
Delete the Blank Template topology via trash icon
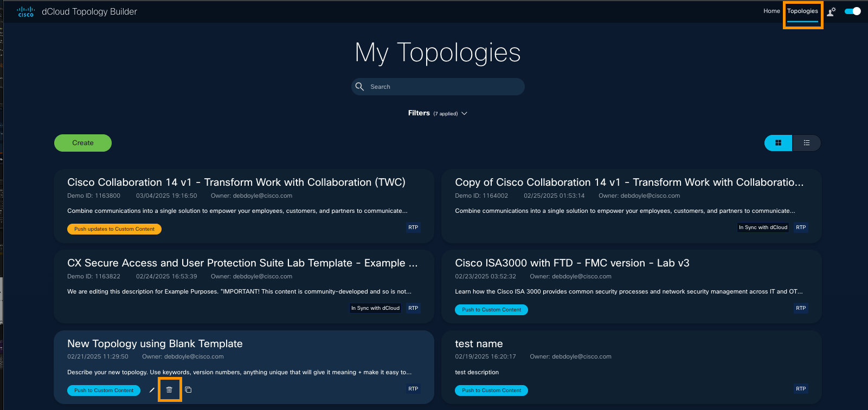[x=169, y=390]
